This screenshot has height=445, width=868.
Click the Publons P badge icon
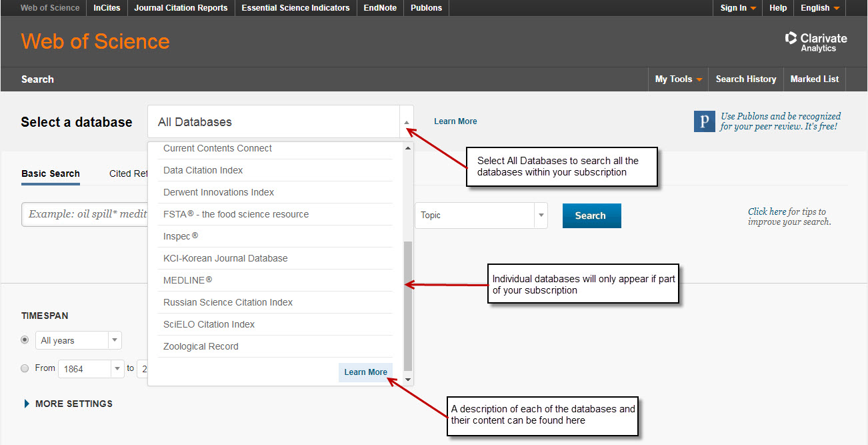(704, 123)
